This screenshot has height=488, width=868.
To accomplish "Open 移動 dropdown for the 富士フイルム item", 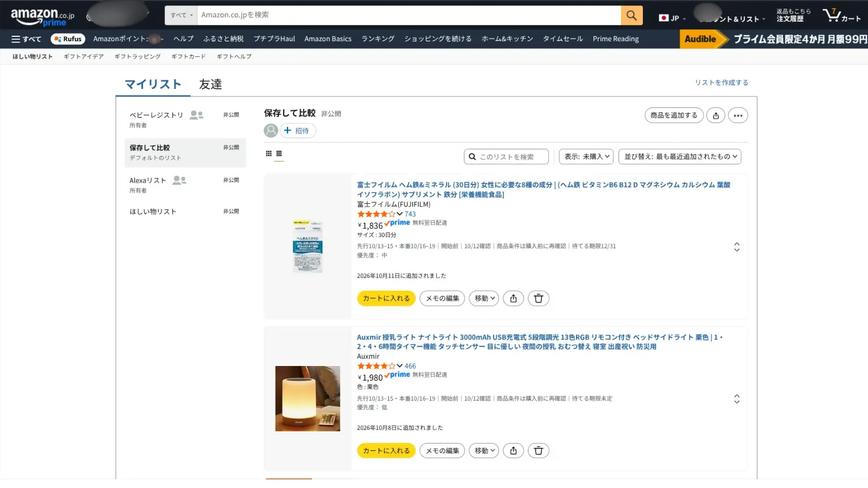I will click(484, 298).
